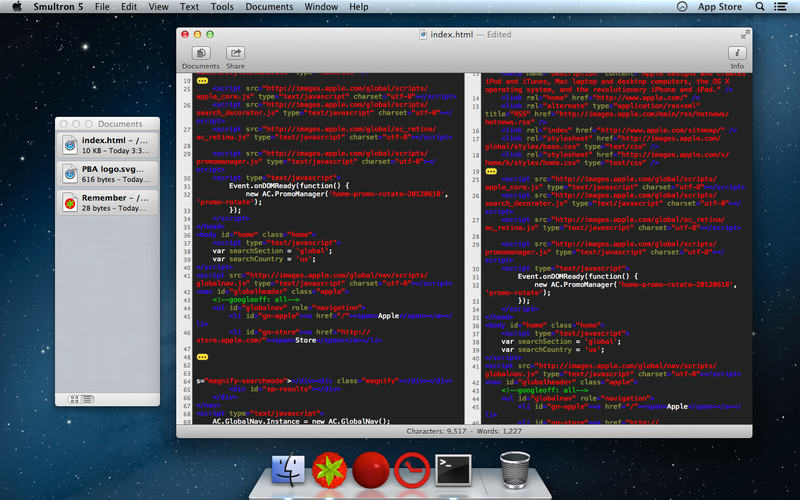Open the Documents menu in menu bar

[x=269, y=7]
